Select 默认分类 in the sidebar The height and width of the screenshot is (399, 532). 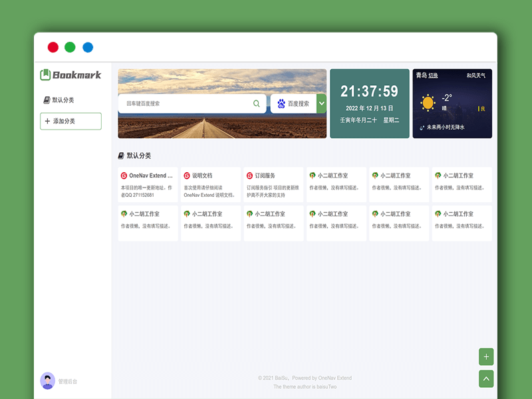coord(63,100)
